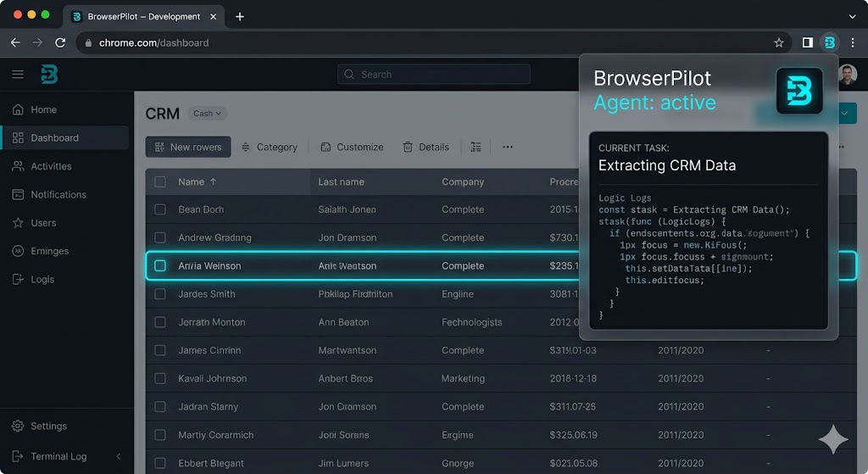Click the Customize button
868x474 pixels.
click(x=352, y=147)
